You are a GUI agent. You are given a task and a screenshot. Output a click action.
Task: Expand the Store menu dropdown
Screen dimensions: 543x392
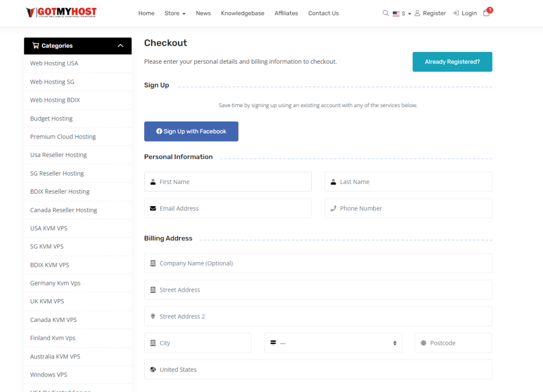point(174,13)
